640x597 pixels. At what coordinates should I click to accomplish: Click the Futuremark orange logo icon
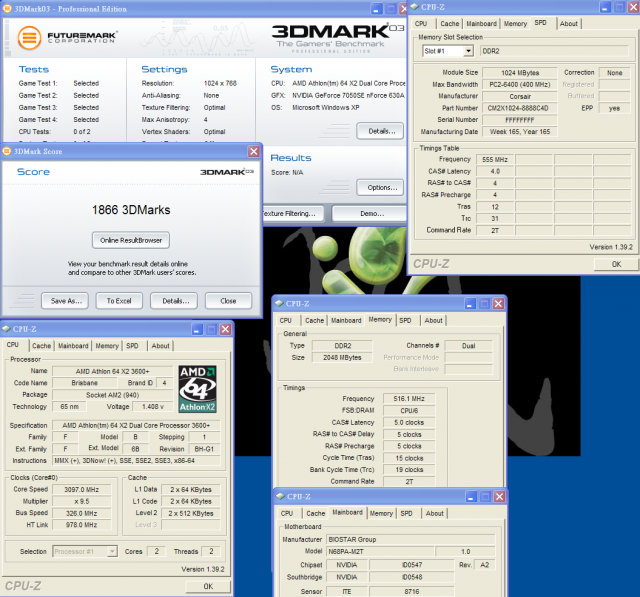(29, 38)
